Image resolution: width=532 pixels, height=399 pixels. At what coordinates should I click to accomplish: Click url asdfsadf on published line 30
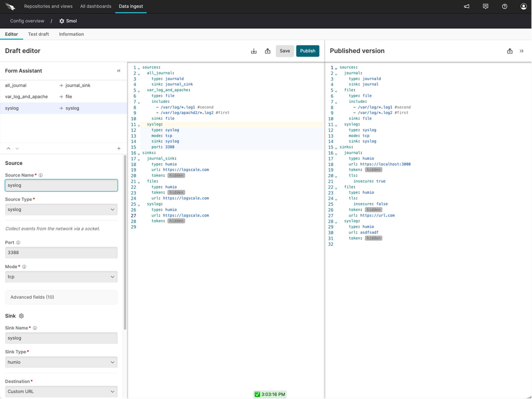click(x=364, y=232)
